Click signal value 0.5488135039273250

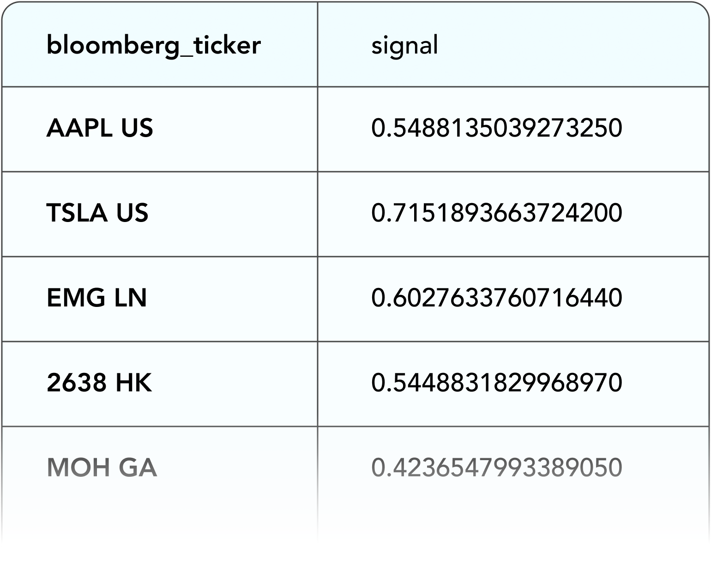[497, 128]
